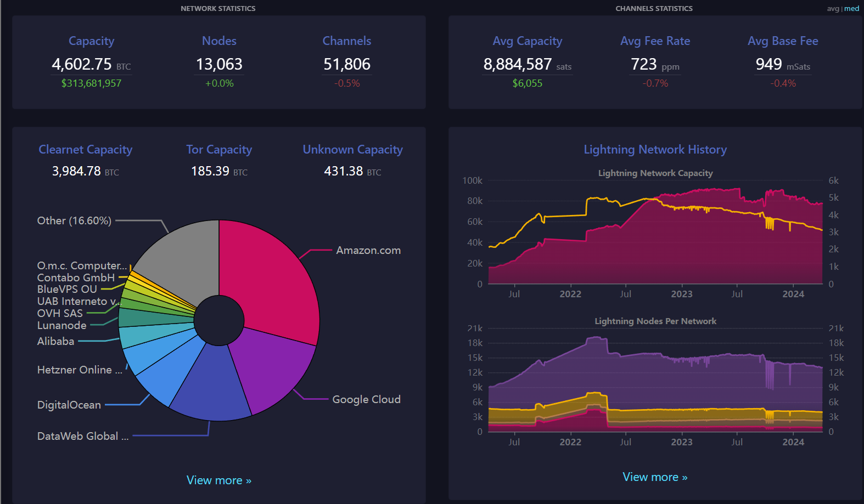This screenshot has height=504, width=864.
Task: Click the Avg Fee Rate heading
Action: point(655,41)
